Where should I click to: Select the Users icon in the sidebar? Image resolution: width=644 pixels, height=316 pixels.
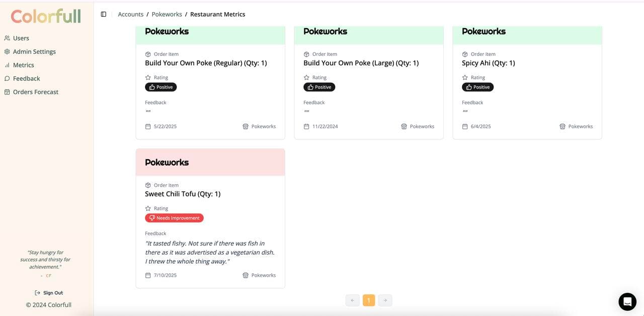[7, 38]
